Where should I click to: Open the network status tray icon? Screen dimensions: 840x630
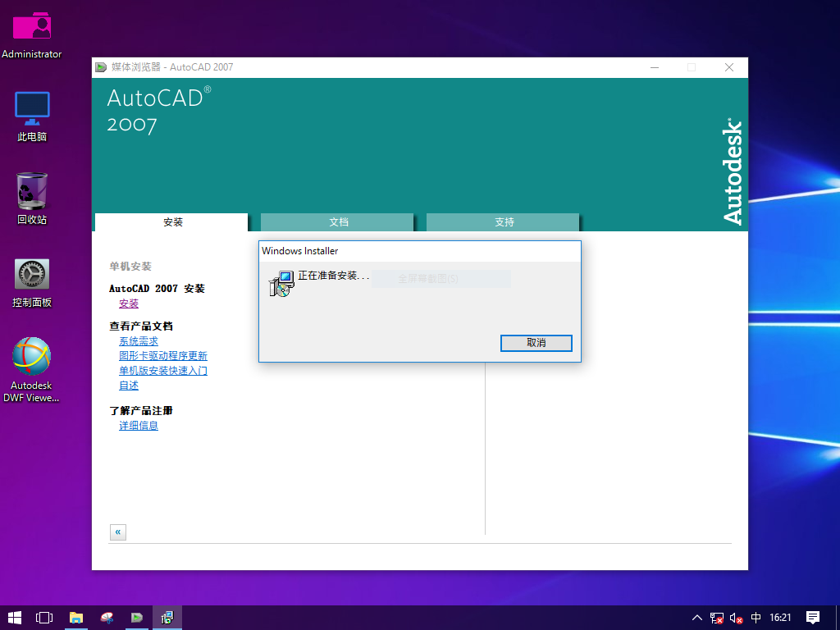tap(717, 618)
